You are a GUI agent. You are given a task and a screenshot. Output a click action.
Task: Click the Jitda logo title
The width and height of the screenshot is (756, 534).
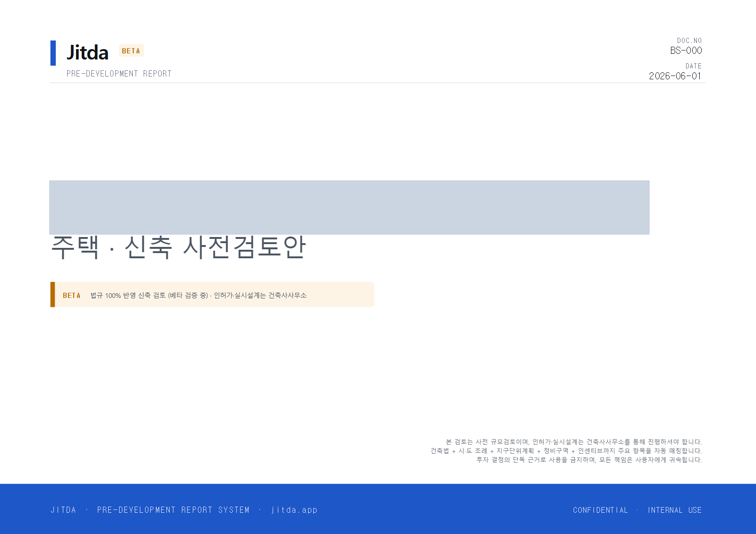[87, 52]
